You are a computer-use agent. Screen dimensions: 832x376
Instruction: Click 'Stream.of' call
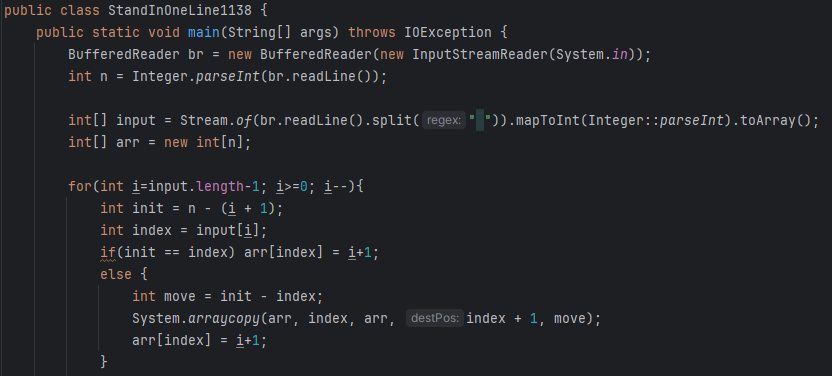click(x=215, y=120)
